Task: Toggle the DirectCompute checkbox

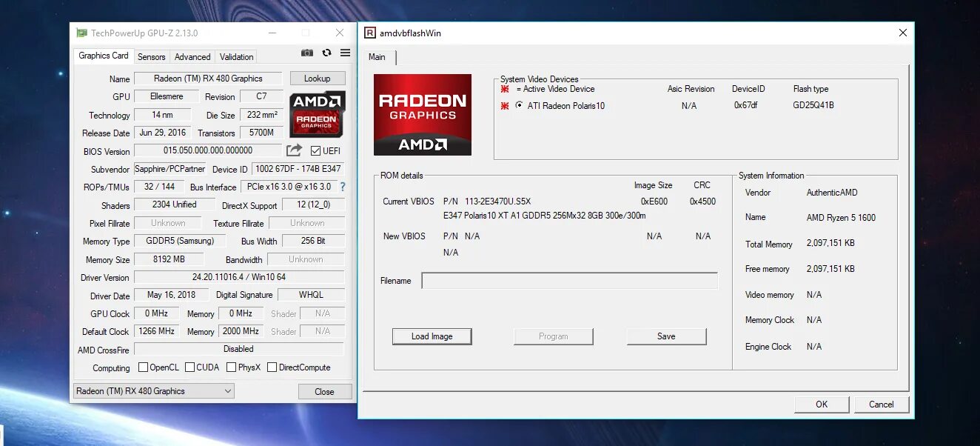Action: tap(272, 367)
